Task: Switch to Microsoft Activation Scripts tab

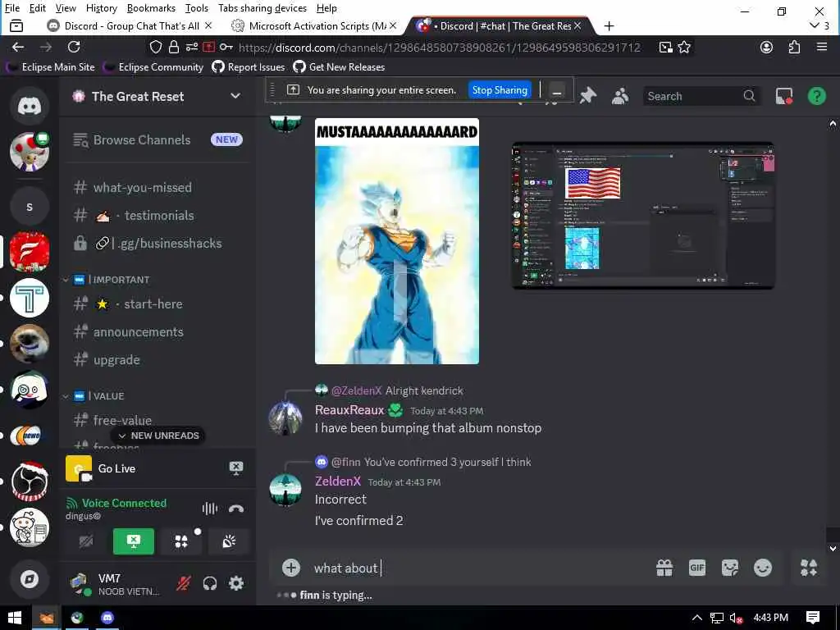Action: tap(316, 25)
